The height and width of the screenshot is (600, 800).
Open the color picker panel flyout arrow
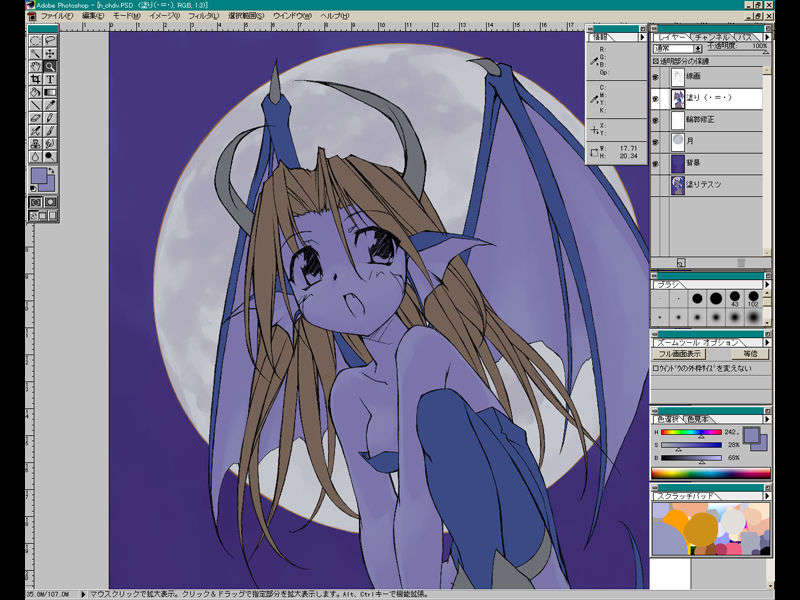[766, 419]
